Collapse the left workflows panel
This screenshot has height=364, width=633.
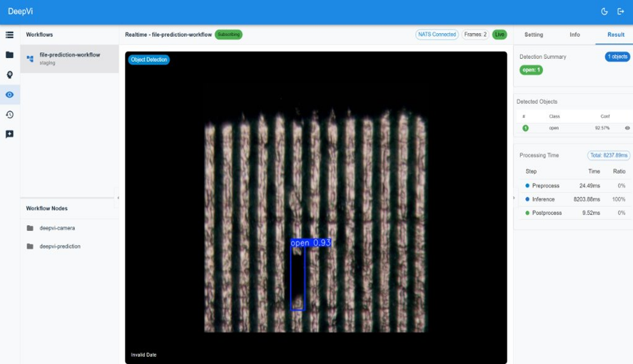pyautogui.click(x=117, y=198)
